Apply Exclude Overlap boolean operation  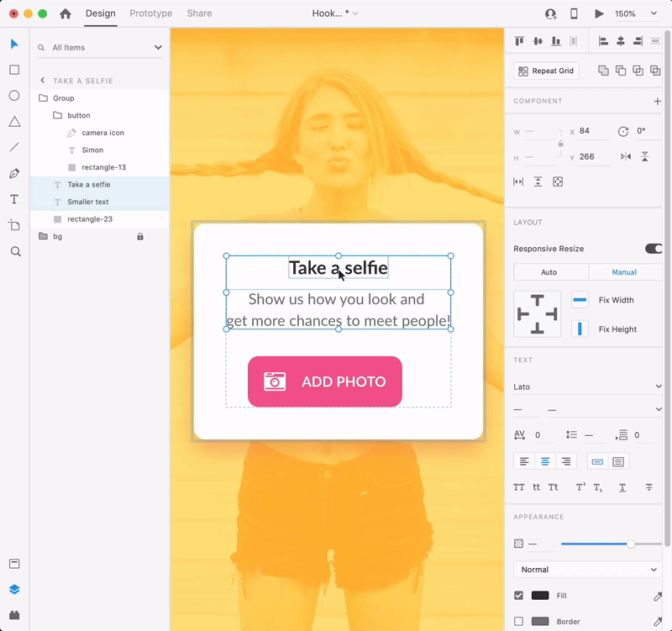coord(655,71)
